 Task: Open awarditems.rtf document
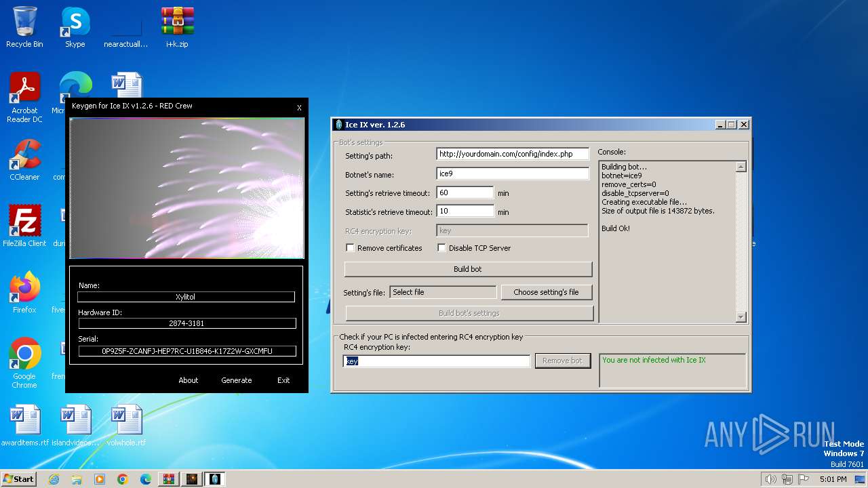pos(24,426)
